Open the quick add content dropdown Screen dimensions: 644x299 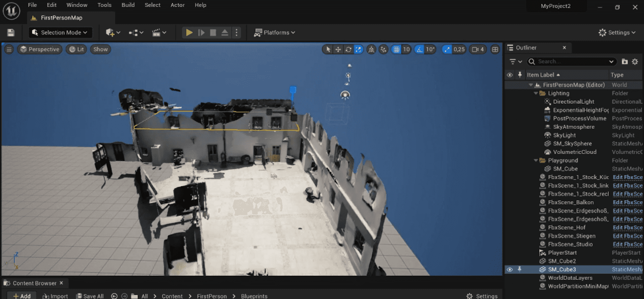click(113, 33)
